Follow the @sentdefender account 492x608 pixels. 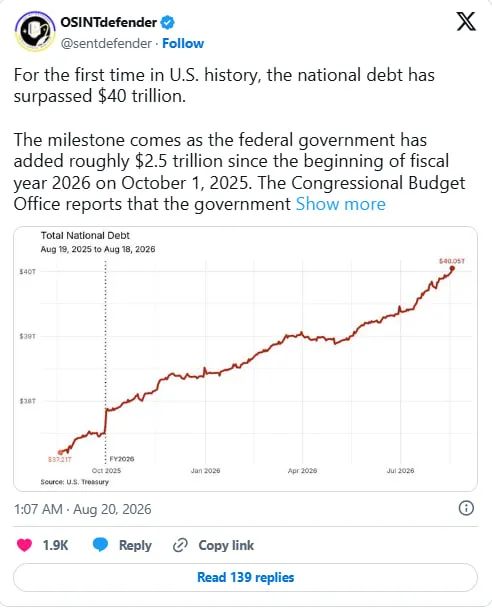183,43
